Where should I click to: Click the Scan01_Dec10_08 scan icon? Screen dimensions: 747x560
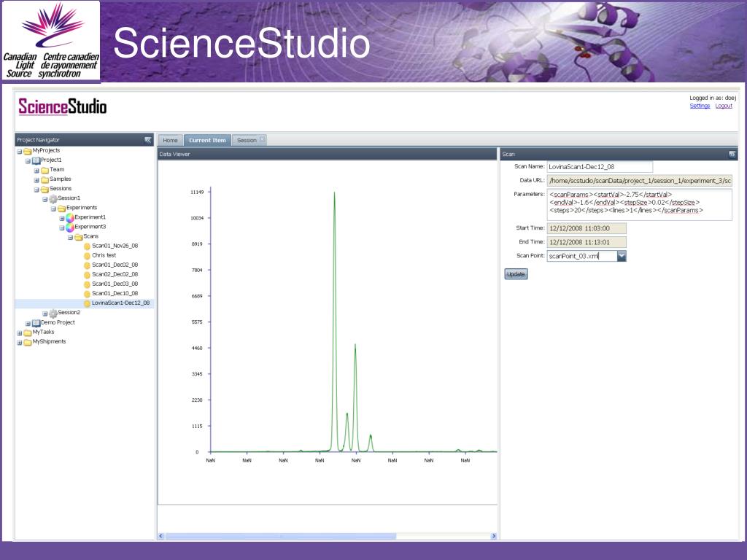(x=87, y=294)
